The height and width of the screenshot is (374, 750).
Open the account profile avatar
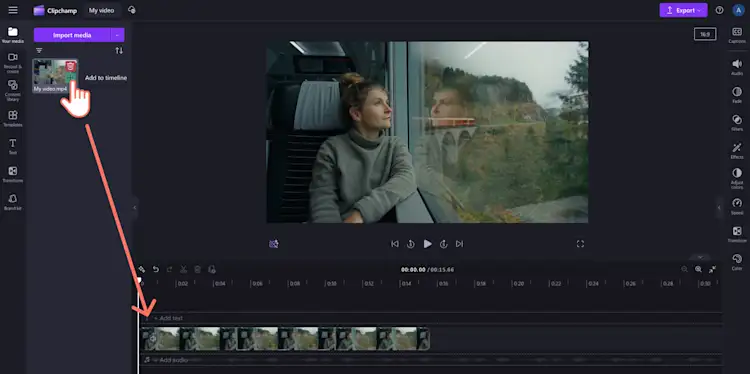pos(738,10)
